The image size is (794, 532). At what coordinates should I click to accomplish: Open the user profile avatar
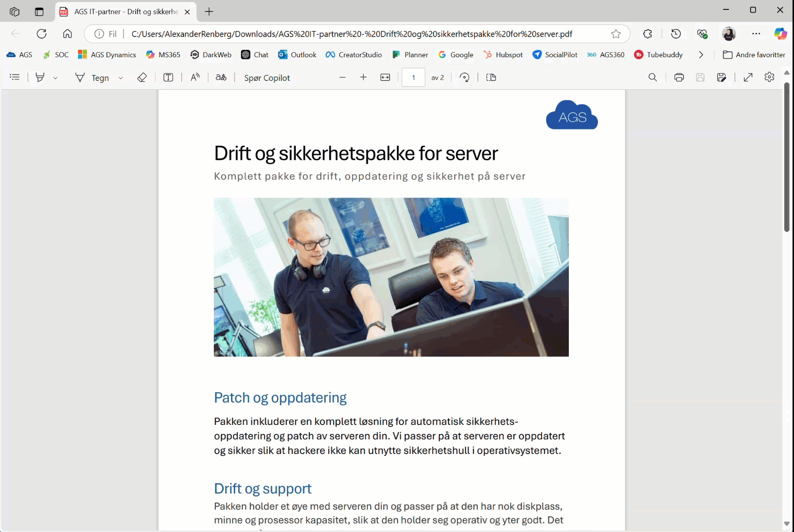pos(729,34)
